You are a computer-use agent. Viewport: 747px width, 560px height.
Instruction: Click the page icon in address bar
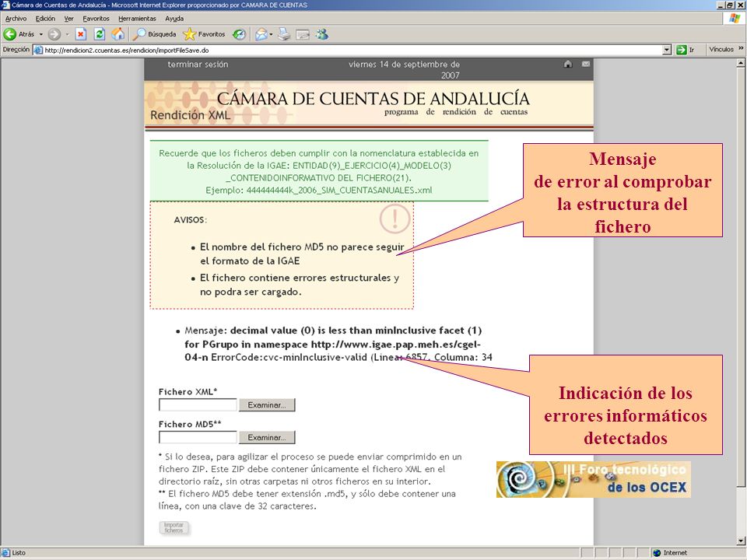coord(38,50)
